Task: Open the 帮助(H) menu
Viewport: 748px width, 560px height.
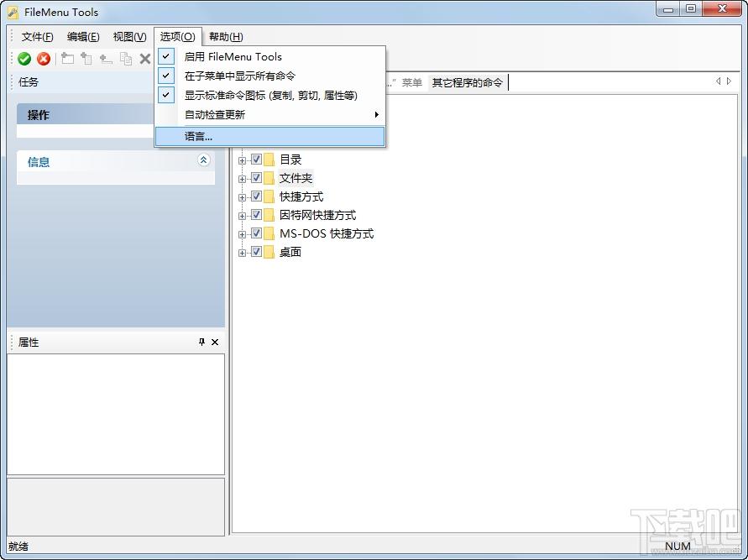Action: tap(226, 37)
